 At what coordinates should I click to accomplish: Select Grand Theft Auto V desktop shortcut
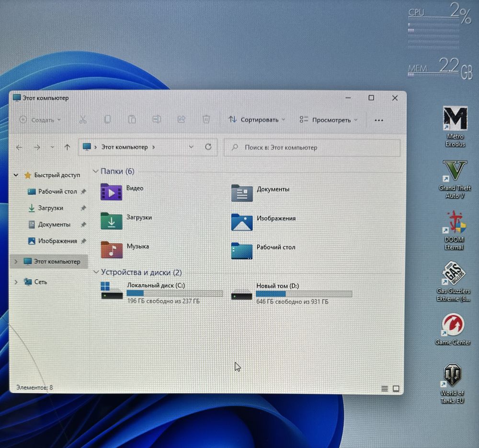click(x=455, y=179)
